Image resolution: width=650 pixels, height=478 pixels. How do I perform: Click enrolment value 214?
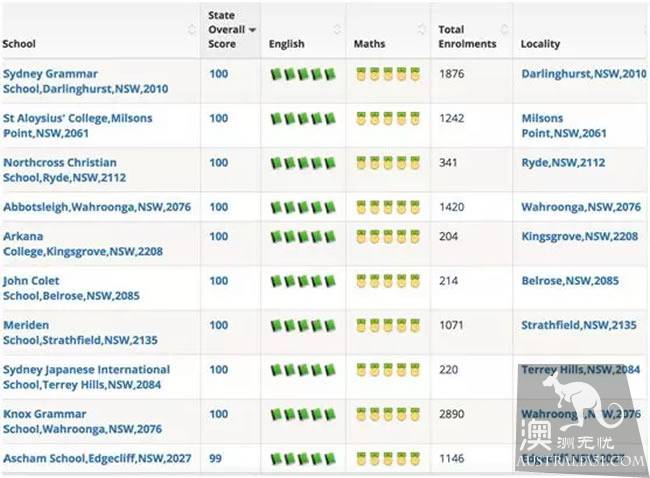click(449, 281)
